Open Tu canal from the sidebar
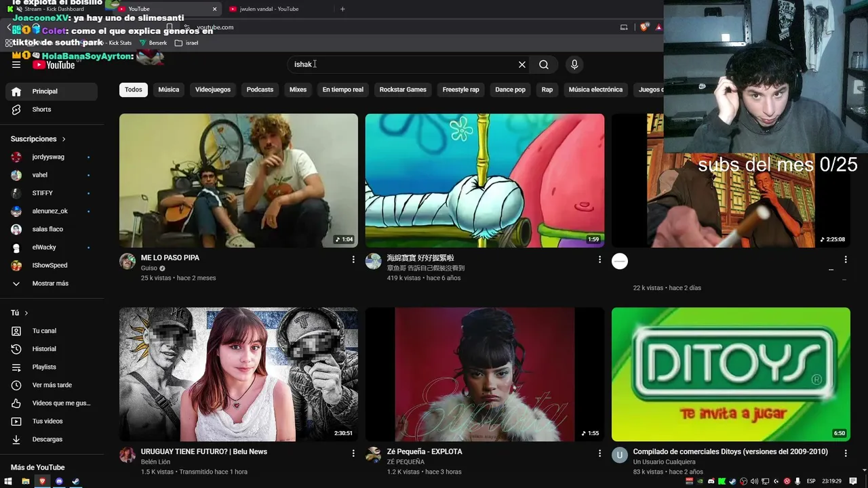This screenshot has height=488, width=868. coord(52,331)
